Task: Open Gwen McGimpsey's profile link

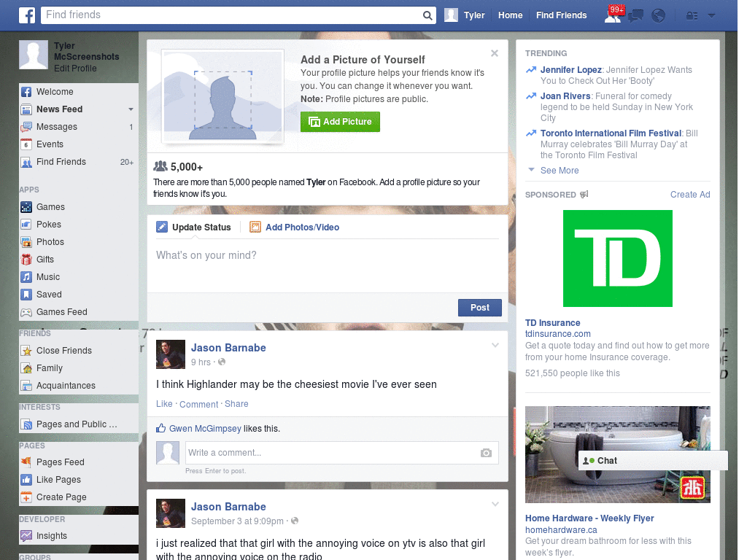Action: (x=205, y=429)
